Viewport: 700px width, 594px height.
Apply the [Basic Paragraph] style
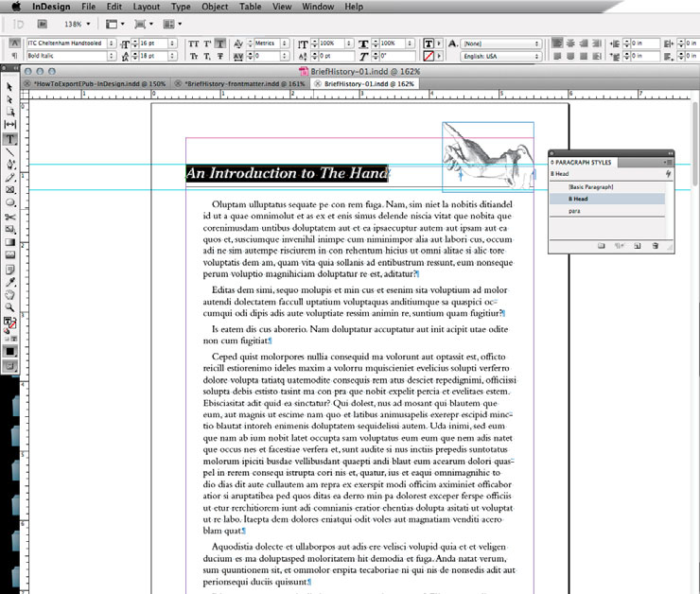coord(591,187)
